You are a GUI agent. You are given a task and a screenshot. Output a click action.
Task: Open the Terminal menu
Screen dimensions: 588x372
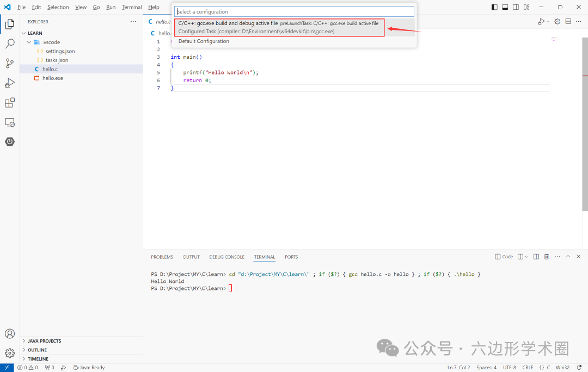pyautogui.click(x=131, y=7)
